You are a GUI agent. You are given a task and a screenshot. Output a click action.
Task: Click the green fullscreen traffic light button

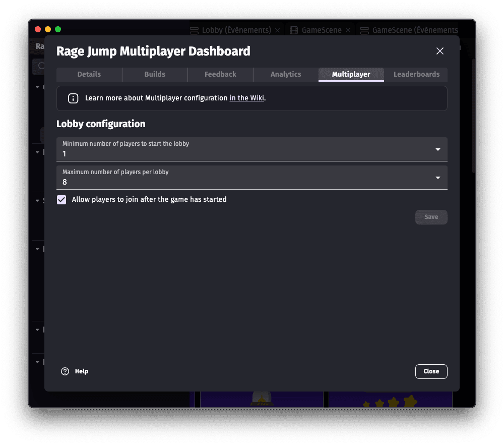tap(58, 29)
